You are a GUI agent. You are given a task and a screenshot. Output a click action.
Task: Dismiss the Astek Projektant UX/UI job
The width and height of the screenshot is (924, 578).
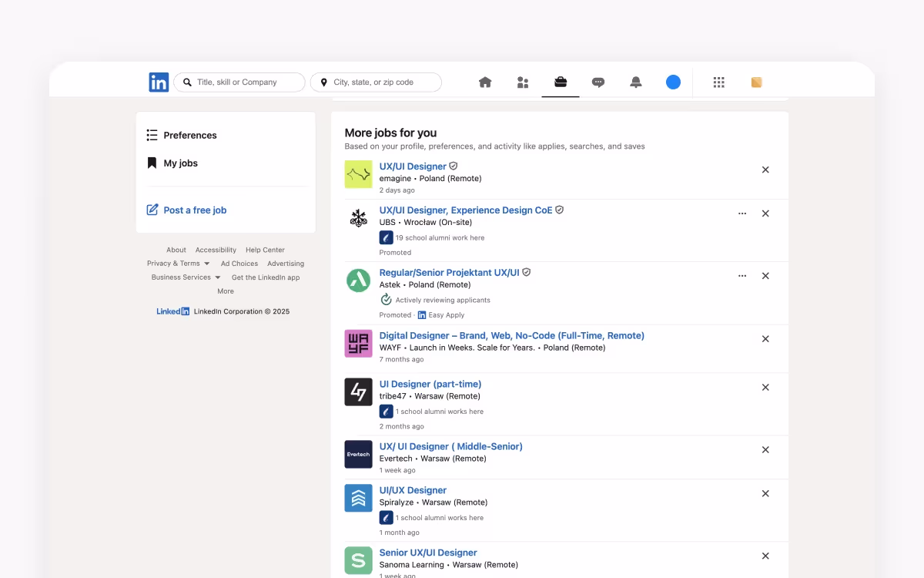(x=765, y=276)
